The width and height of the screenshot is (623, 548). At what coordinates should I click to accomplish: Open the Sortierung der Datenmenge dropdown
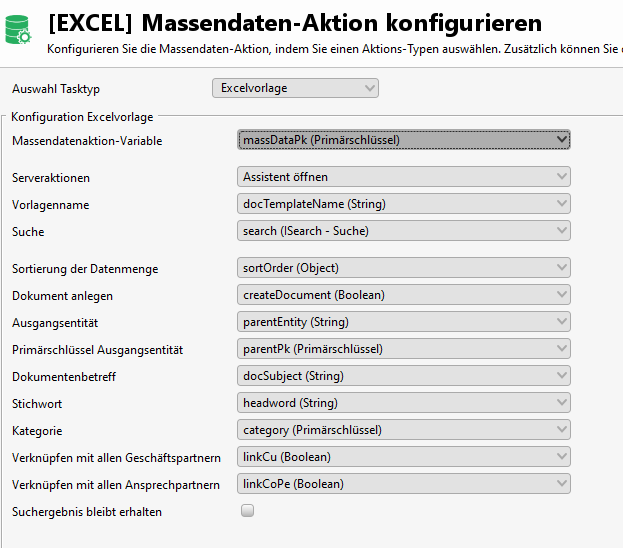point(404,268)
